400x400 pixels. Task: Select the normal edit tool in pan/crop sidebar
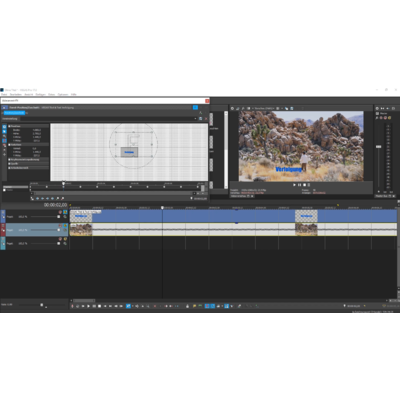(x=4, y=132)
